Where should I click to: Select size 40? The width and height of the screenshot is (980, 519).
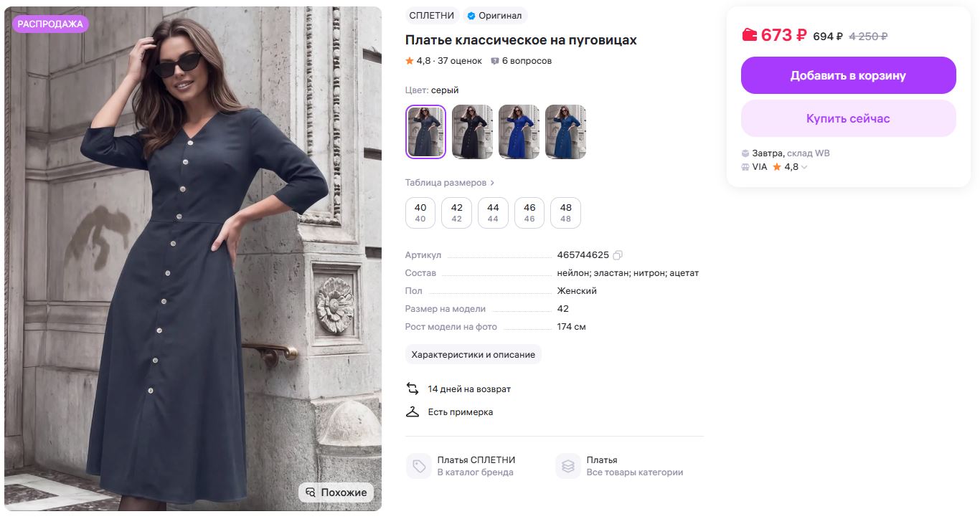[x=420, y=213]
